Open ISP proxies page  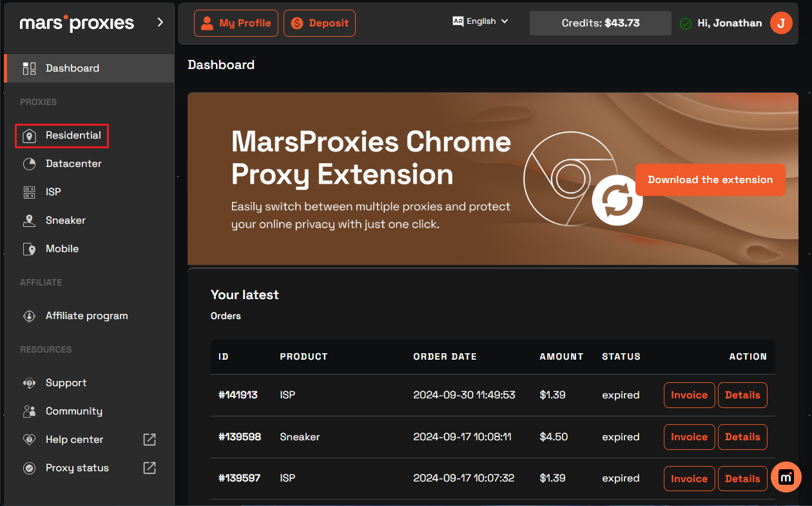(53, 192)
